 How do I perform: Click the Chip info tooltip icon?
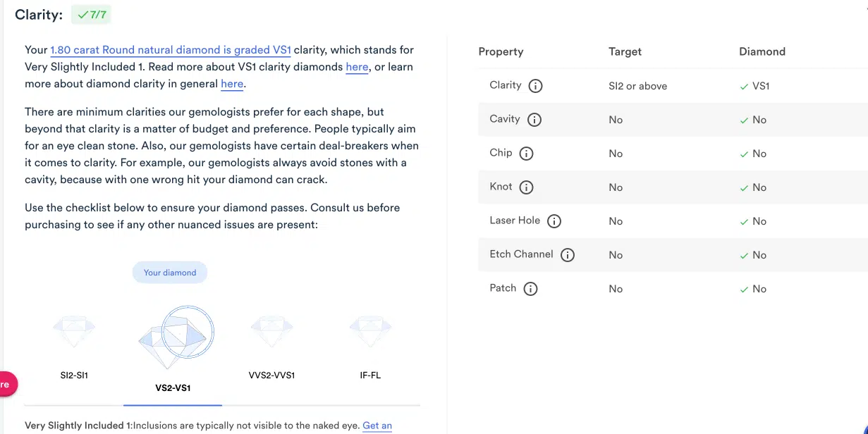(x=525, y=153)
